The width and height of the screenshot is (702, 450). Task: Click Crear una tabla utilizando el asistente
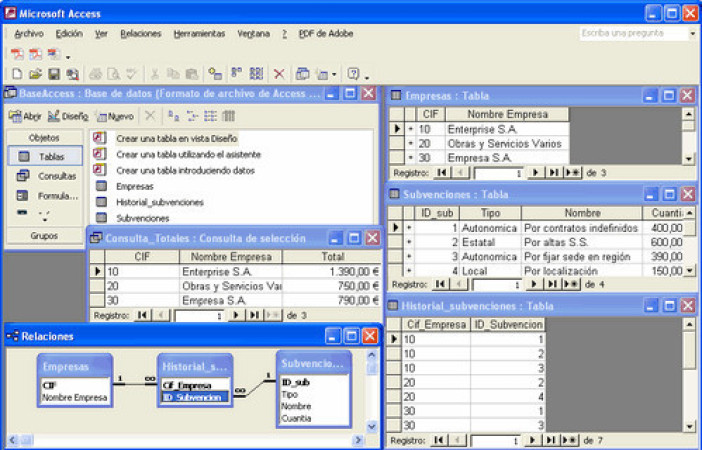tap(188, 154)
